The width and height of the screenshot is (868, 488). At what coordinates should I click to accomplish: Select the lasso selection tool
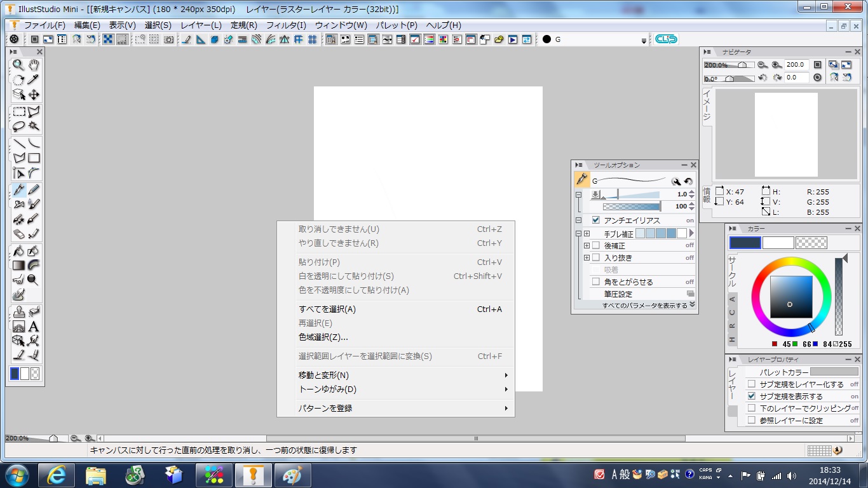tap(18, 126)
